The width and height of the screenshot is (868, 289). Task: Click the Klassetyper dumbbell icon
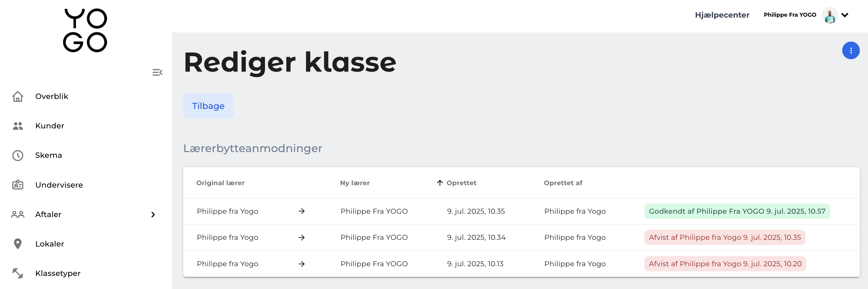(18, 273)
